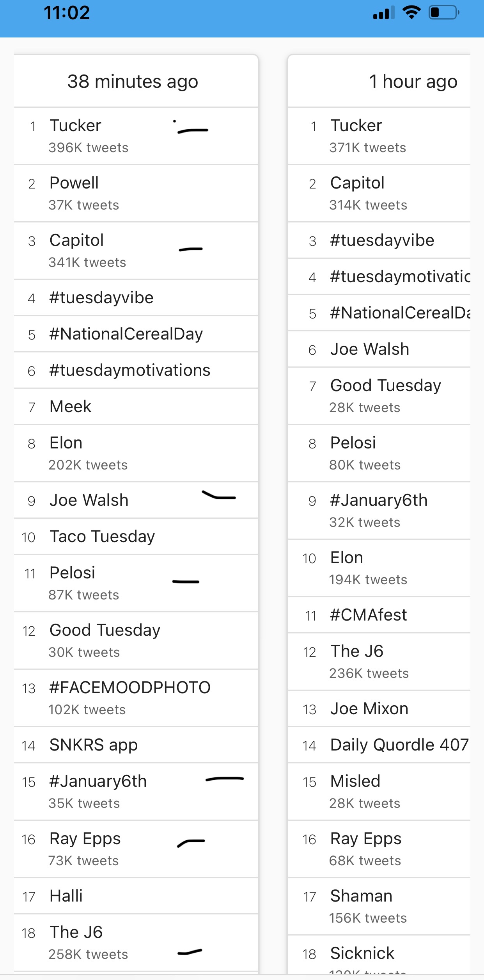
Task: Open the Halli trend
Action: pos(136,896)
